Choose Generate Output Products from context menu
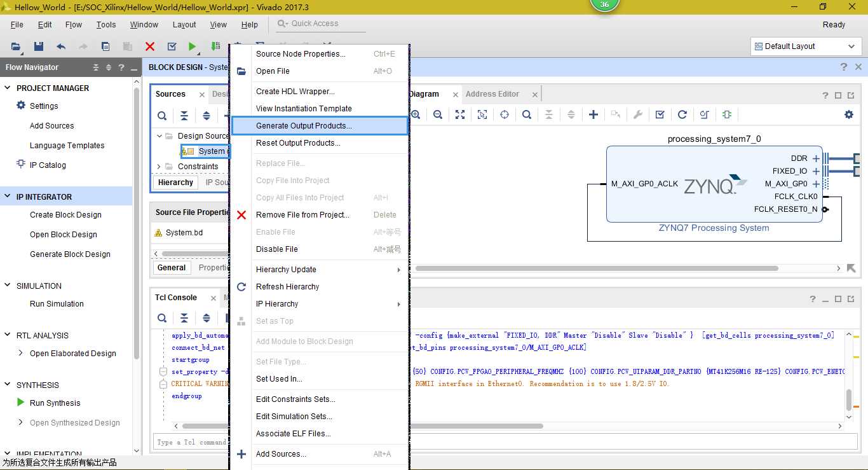Viewport: 868px width, 470px height. (320, 125)
